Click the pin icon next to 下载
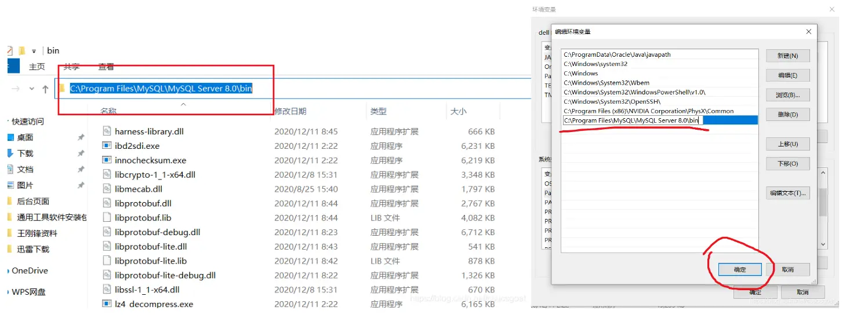 pos(81,153)
